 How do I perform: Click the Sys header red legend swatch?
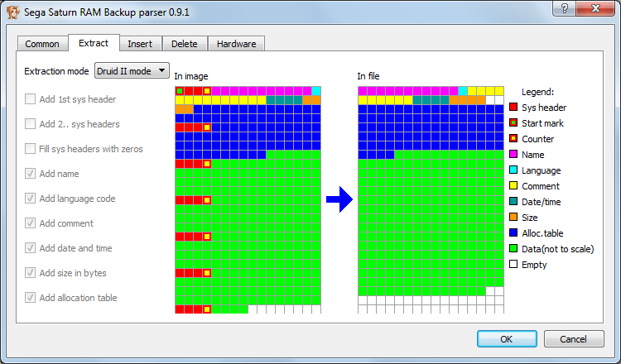513,107
